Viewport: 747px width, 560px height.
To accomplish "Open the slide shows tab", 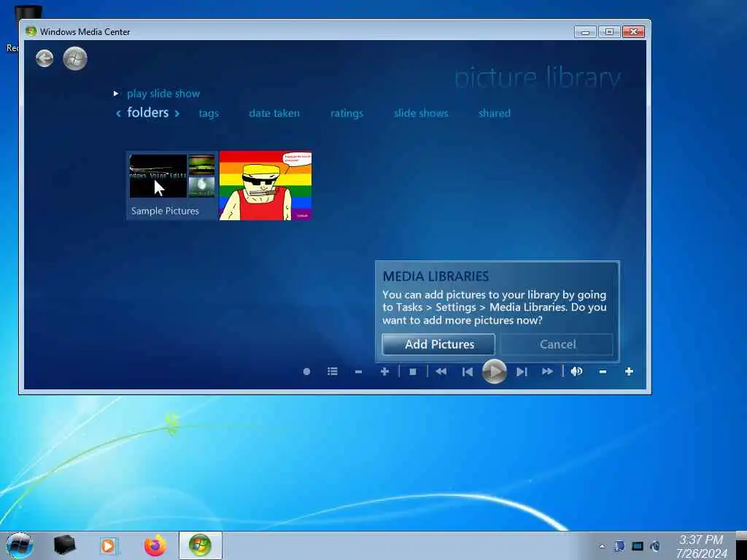I will [421, 113].
